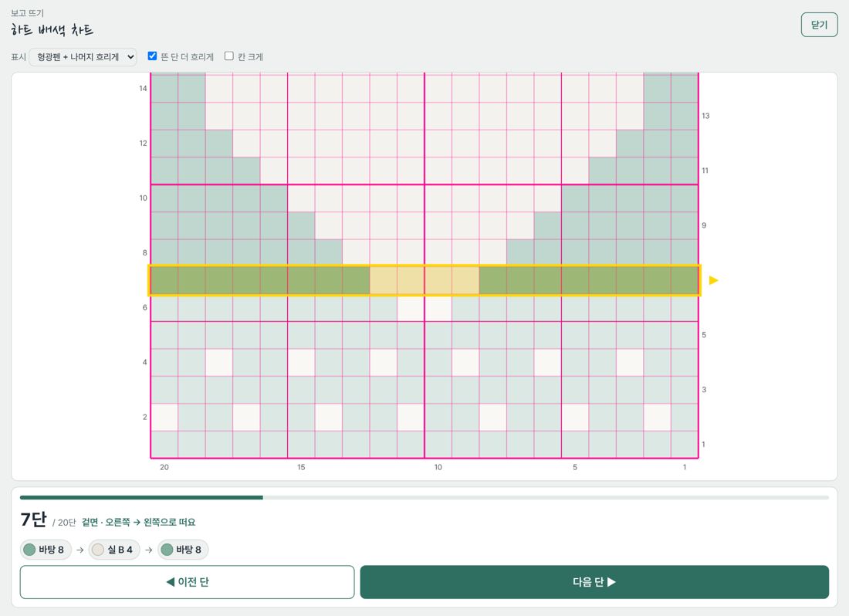
Task: Click column number 15 on the bottom axis
Action: click(x=301, y=467)
